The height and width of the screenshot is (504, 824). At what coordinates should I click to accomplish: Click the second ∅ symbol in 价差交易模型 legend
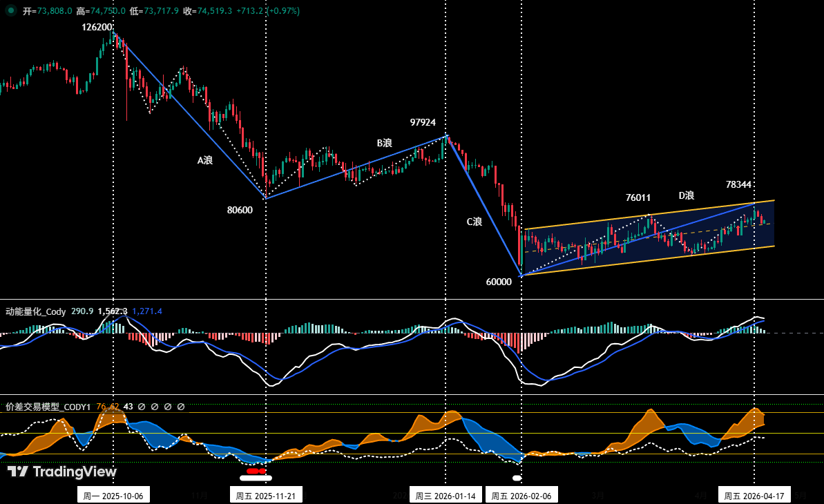[x=154, y=407]
